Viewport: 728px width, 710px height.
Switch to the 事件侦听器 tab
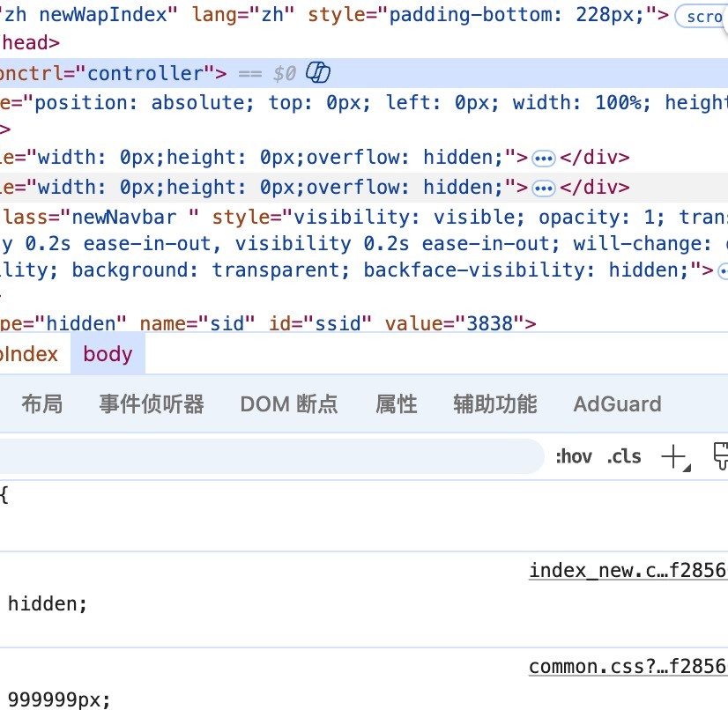(152, 404)
